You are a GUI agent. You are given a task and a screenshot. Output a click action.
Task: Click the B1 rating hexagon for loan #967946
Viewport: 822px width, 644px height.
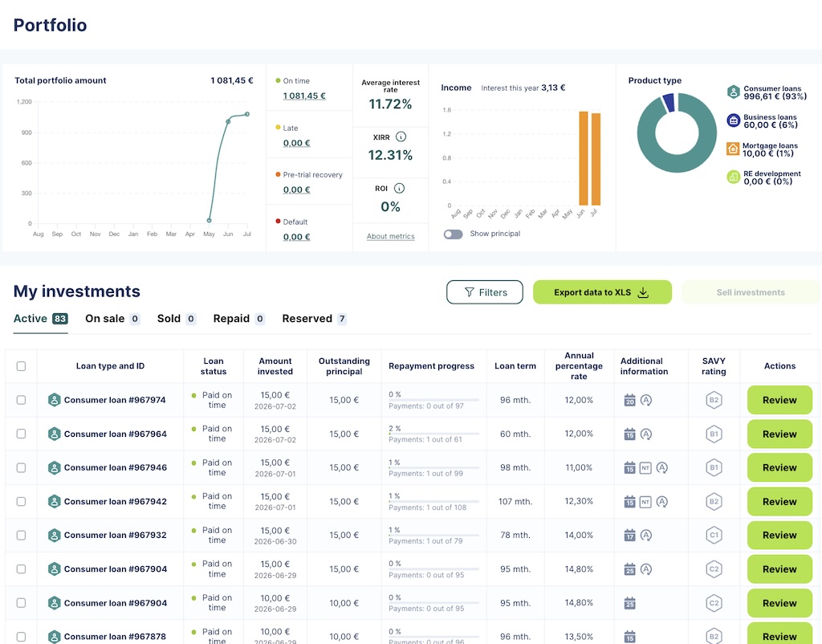(714, 468)
